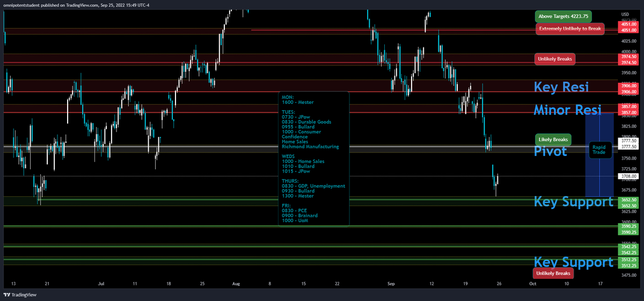Click the 3825.00 price axis tick

click(x=628, y=125)
